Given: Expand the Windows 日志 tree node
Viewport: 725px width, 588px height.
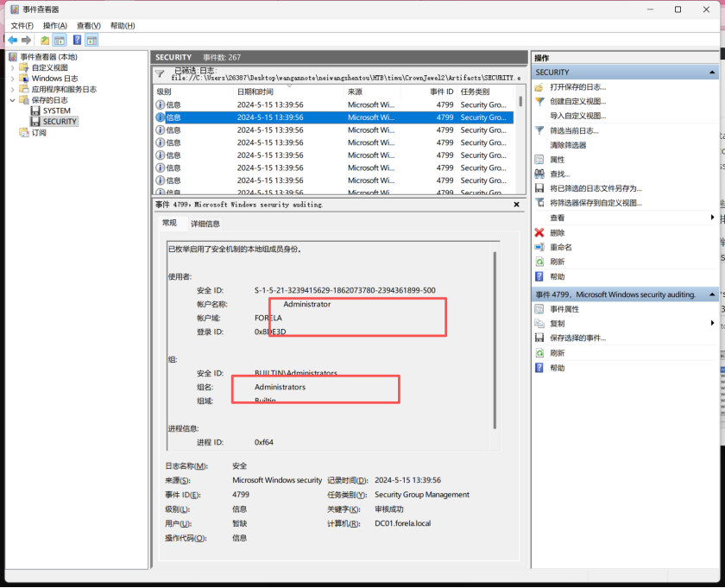Looking at the screenshot, I should click(12, 79).
